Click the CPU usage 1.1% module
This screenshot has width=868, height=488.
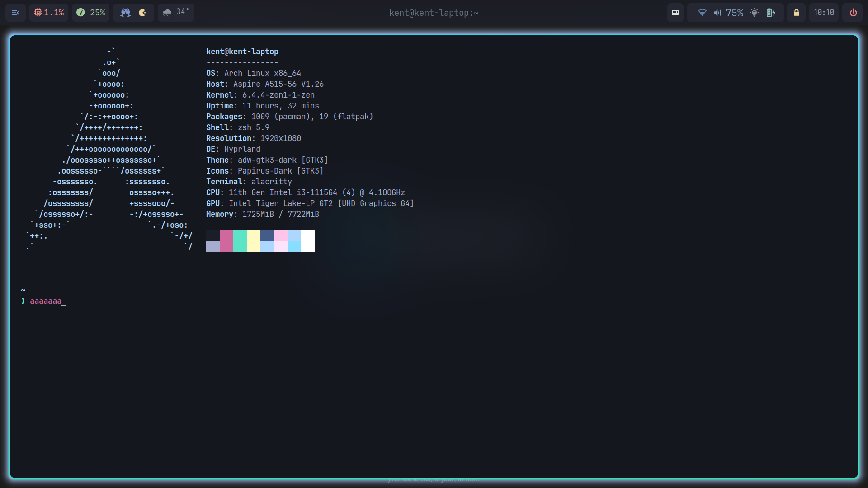coord(49,13)
